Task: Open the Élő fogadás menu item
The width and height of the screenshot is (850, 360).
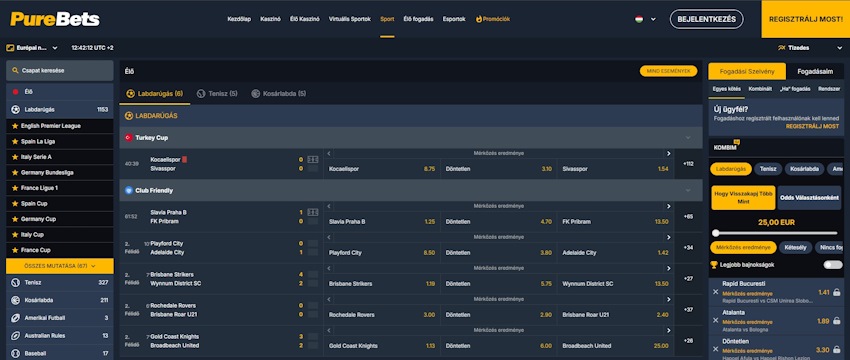Action: pyautogui.click(x=418, y=19)
